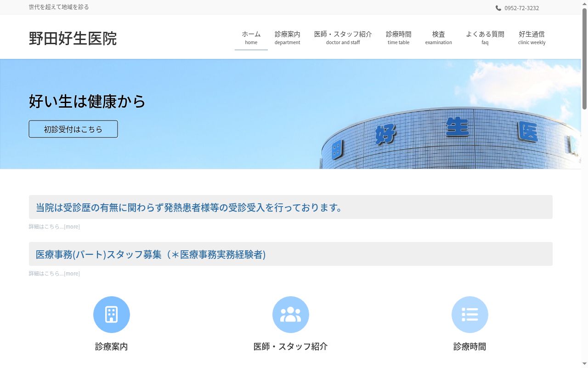
Task: Open the fever patient notice headline
Action: pyautogui.click(x=190, y=207)
